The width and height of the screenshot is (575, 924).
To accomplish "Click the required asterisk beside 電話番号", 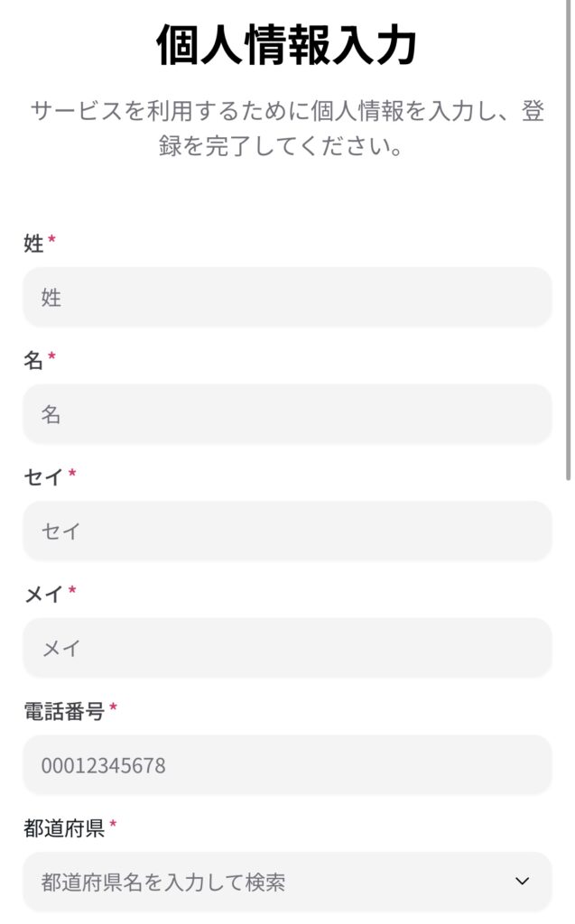I will click(x=114, y=709).
